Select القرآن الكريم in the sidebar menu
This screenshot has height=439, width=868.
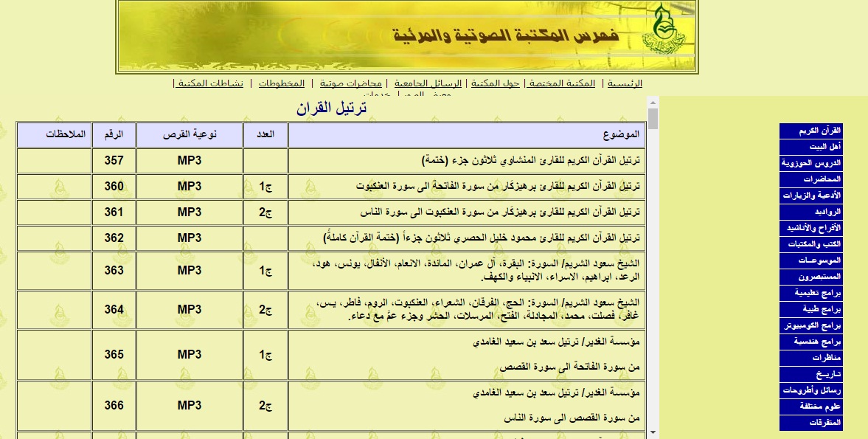pos(811,131)
